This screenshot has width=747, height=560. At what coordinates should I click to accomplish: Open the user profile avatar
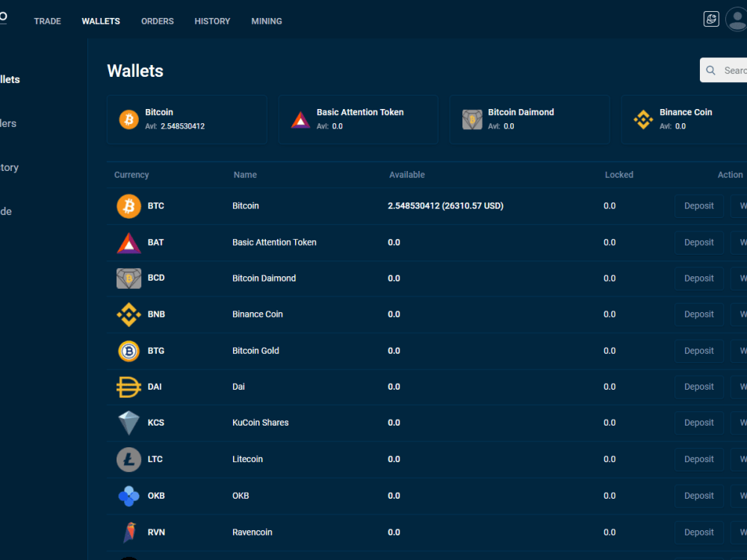[x=737, y=19]
